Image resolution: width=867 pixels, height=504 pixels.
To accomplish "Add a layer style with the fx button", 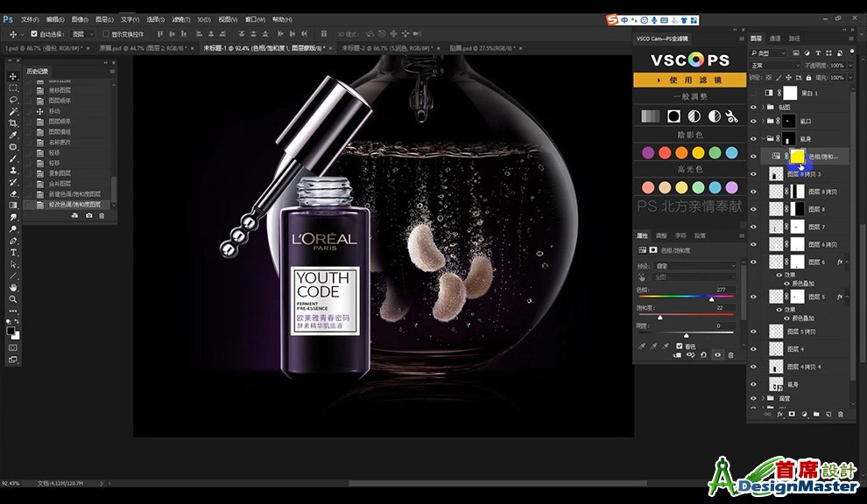I will coord(780,414).
